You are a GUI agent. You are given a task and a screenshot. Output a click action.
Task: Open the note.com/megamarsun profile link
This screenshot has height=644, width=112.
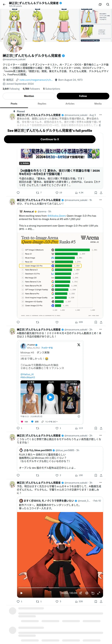[x=36, y=80]
